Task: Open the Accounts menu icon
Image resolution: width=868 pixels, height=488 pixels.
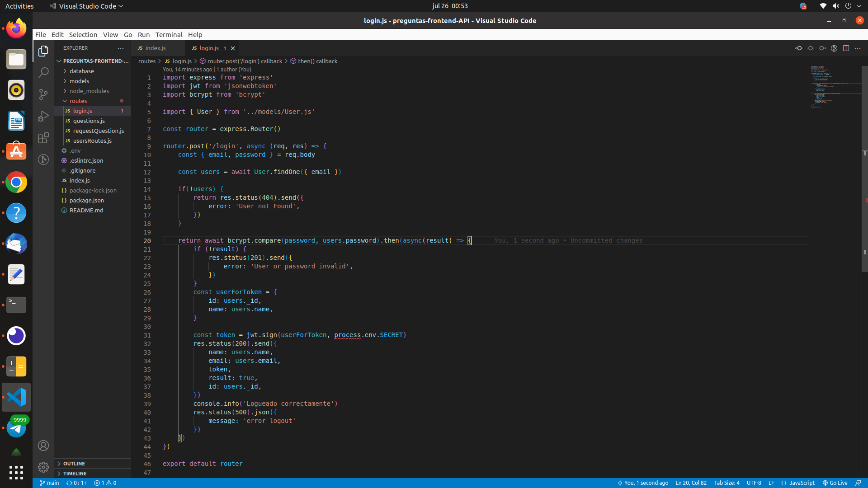Action: point(43,446)
